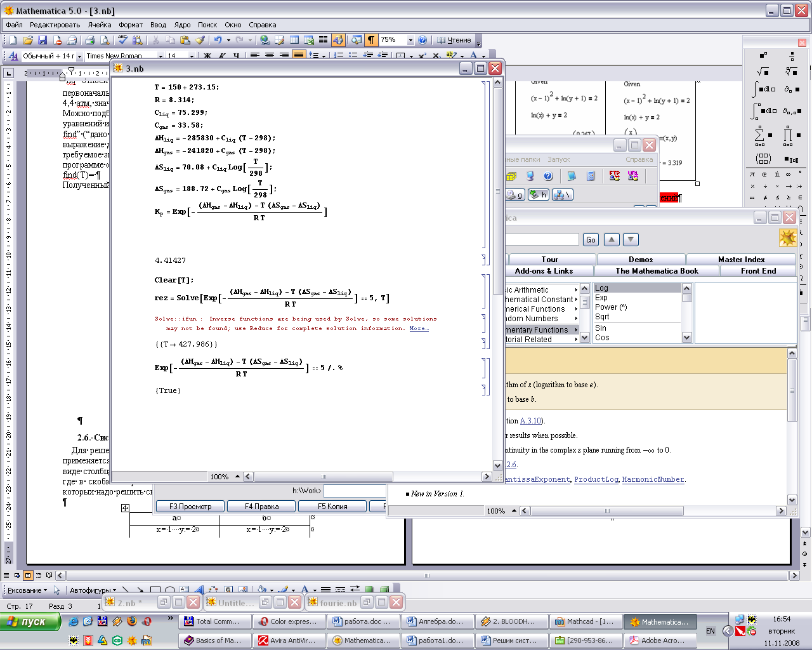Open the font name Times New Roman dropdown
The width and height of the screenshot is (812, 650).
pyautogui.click(x=160, y=56)
